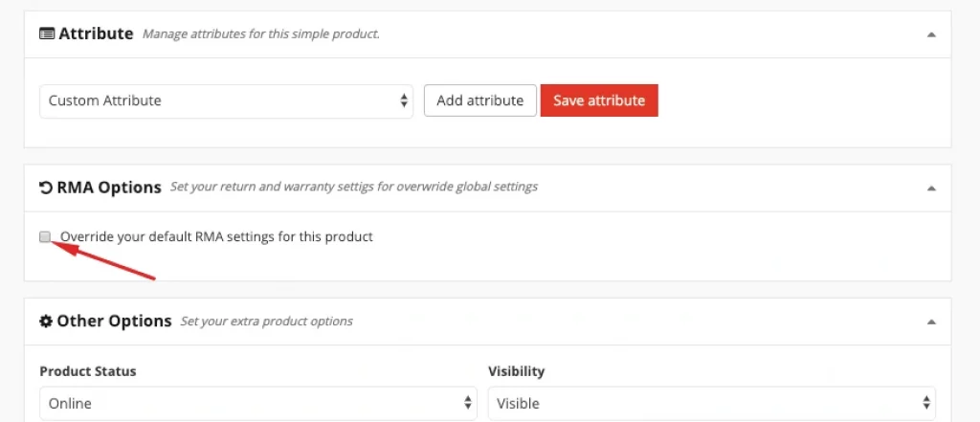The image size is (980, 422).
Task: Click the red Save attribute button
Action: [599, 100]
